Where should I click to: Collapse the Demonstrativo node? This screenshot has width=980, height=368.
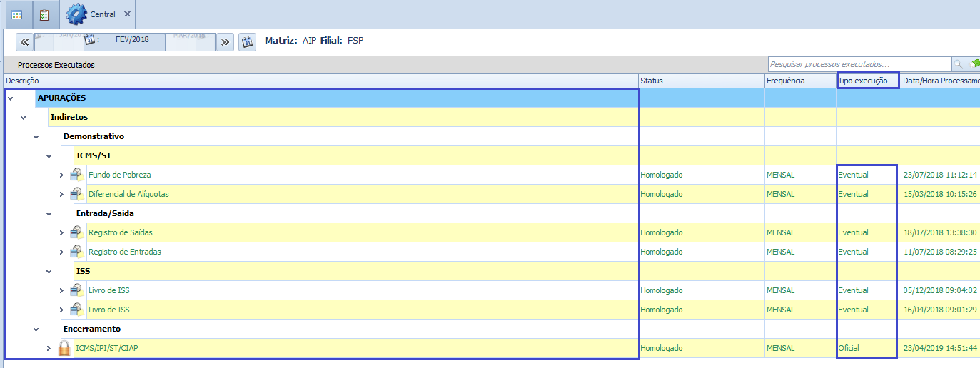click(36, 136)
